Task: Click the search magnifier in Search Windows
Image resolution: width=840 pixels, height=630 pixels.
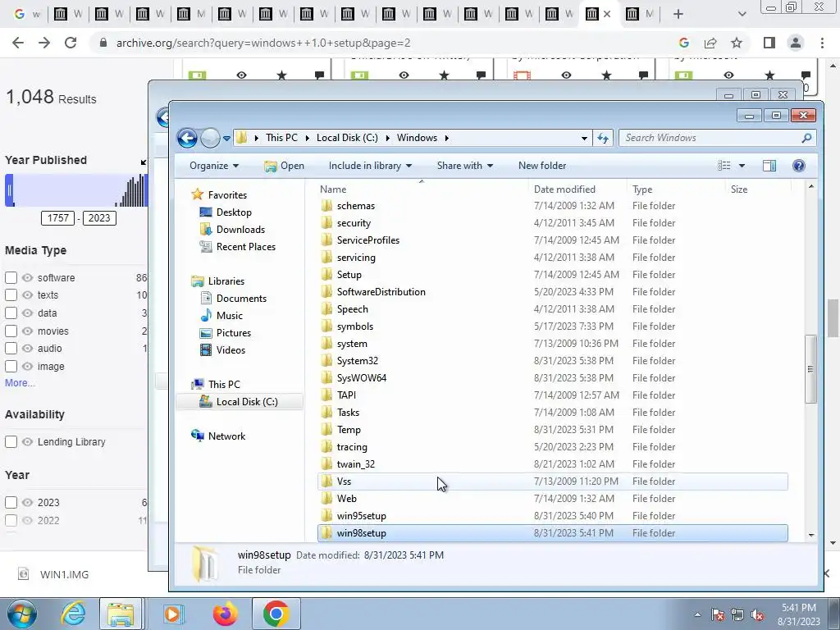Action: (x=806, y=138)
